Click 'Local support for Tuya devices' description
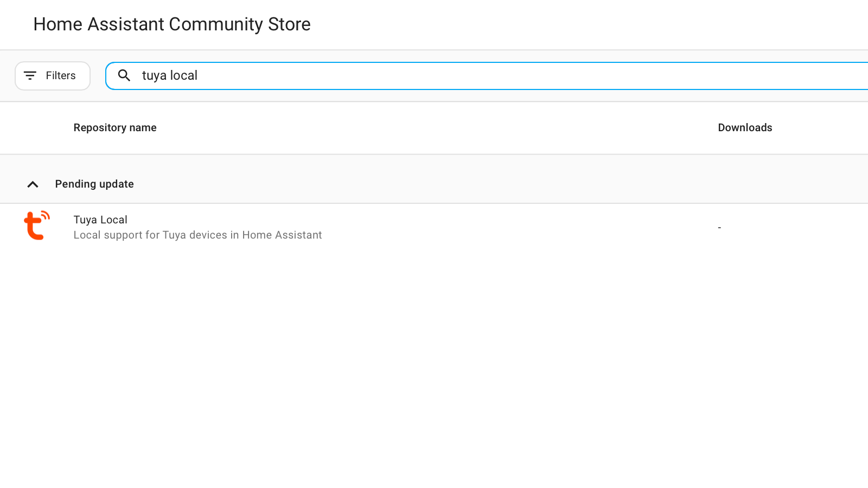The height and width of the screenshot is (488, 868). [x=198, y=235]
